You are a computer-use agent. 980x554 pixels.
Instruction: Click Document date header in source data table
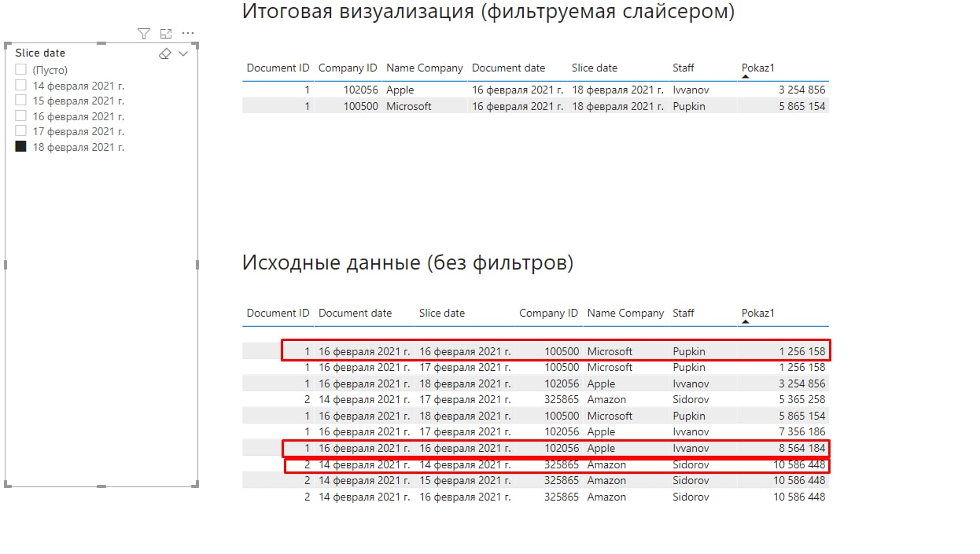click(x=355, y=313)
